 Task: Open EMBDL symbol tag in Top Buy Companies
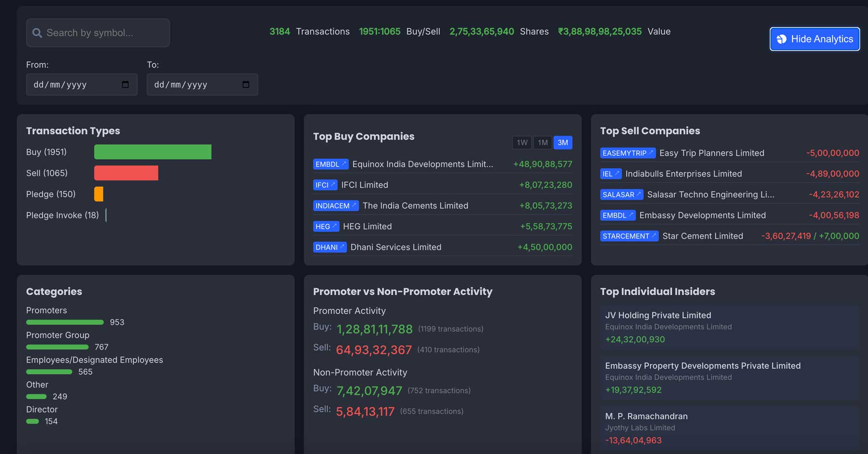[x=331, y=164]
